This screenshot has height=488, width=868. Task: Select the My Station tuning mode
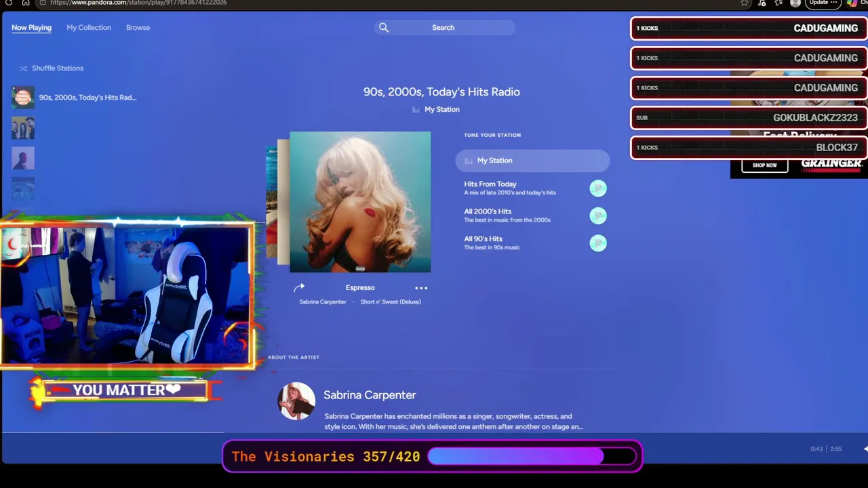532,161
